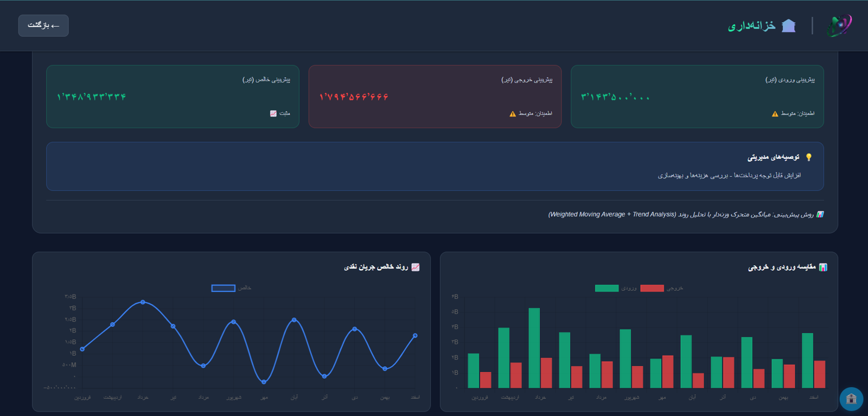Hide the خالص series via its blue legend box

coord(223,288)
